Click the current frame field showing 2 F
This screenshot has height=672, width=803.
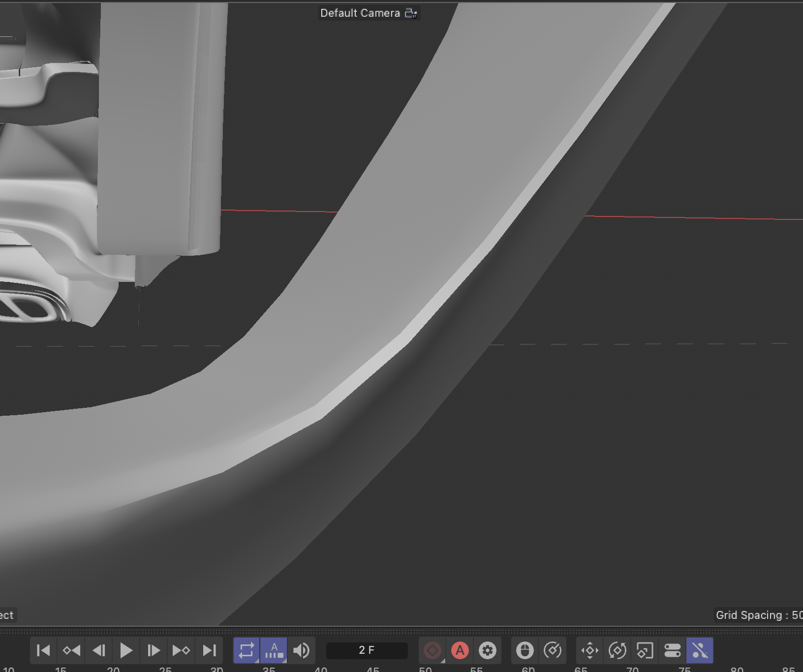(x=367, y=650)
